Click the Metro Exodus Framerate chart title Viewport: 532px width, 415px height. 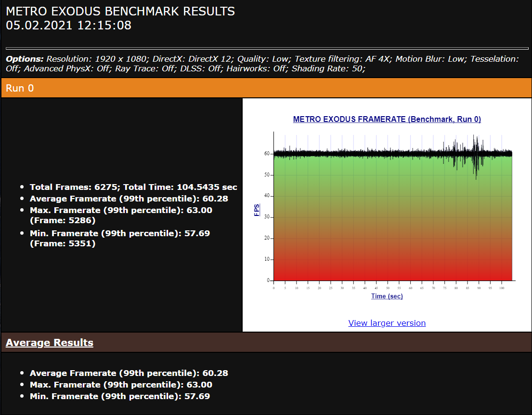pos(387,119)
